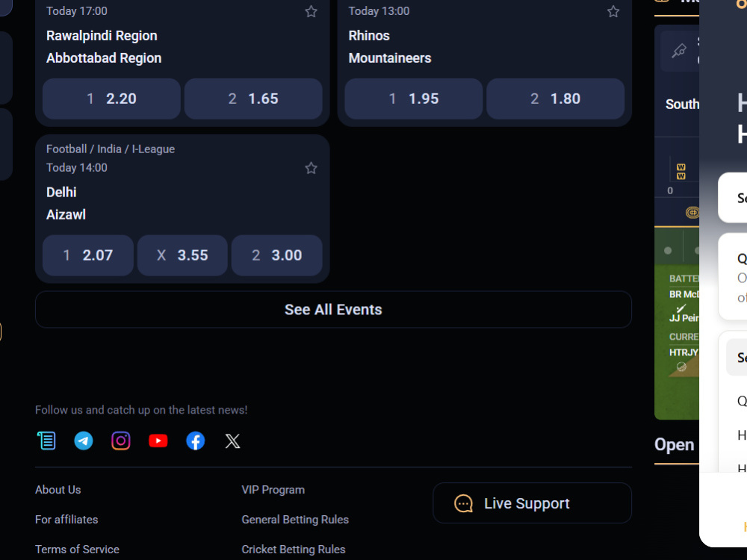Click Follow us and catch up text
The height and width of the screenshot is (560, 747).
tap(141, 410)
